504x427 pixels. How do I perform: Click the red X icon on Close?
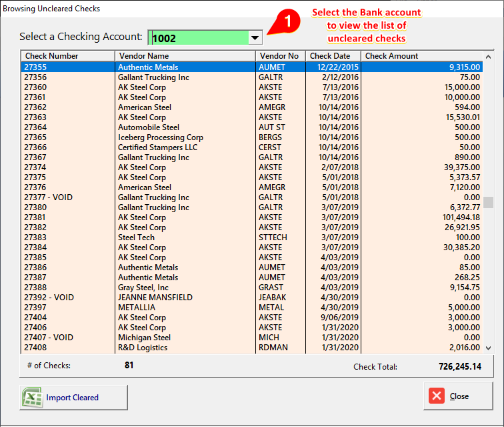click(x=437, y=396)
